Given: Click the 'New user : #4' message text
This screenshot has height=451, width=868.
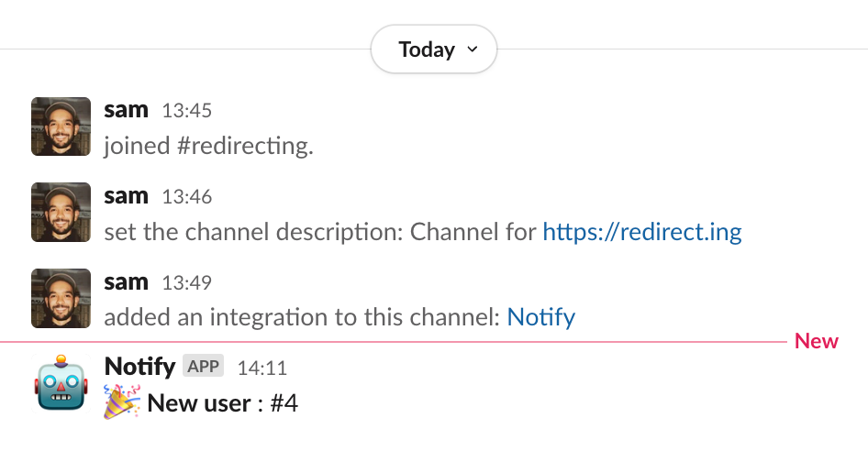Looking at the screenshot, I should coord(222,403).
